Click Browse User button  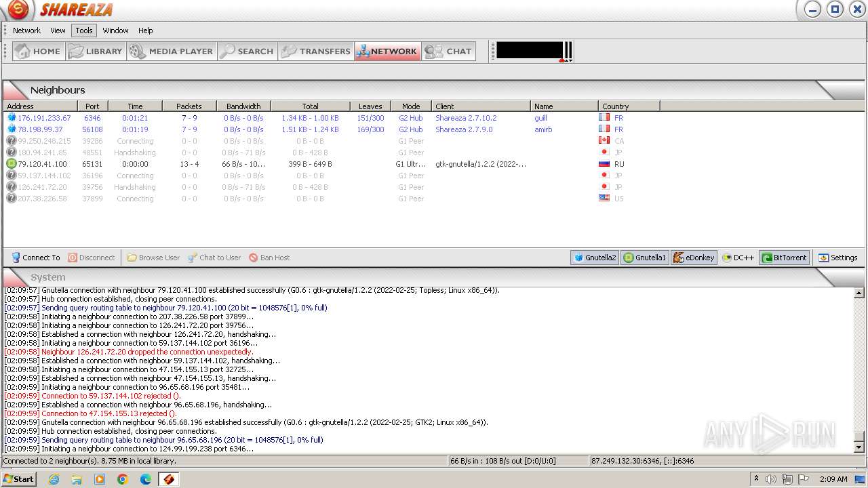click(x=153, y=258)
